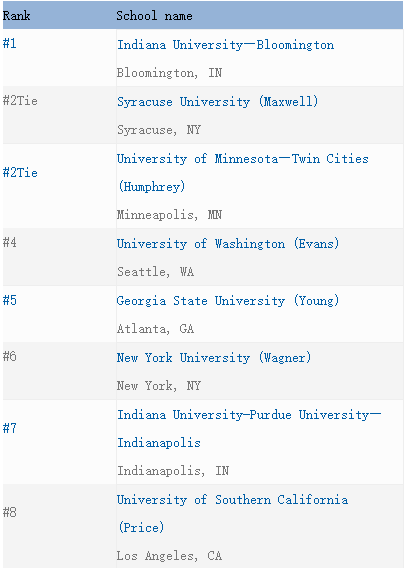Open Syracuse University (Maxwell) link
406x568 pixels.
217,102
